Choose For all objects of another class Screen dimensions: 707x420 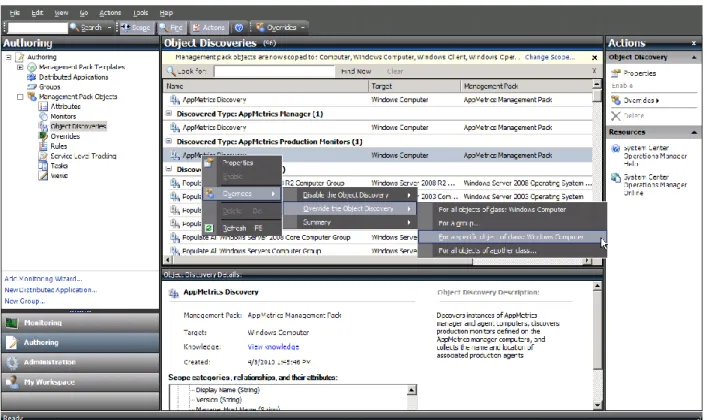tap(513, 250)
